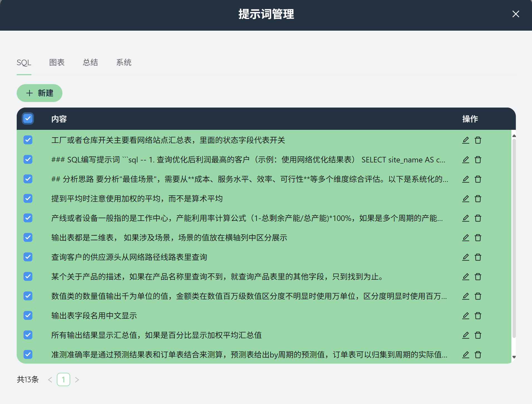Select the text 提到平均时注意使用加权的平均
Image resolution: width=532 pixels, height=404 pixels.
tap(106, 199)
